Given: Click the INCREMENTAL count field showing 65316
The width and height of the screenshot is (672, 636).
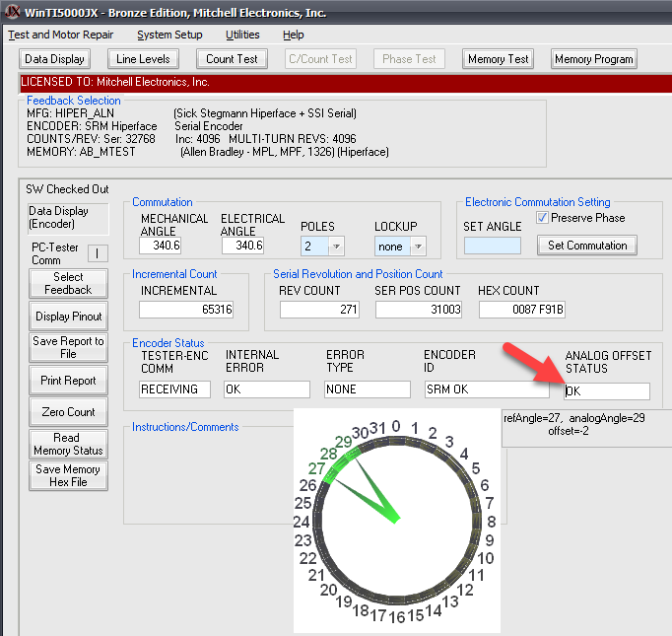Looking at the screenshot, I should click(186, 310).
